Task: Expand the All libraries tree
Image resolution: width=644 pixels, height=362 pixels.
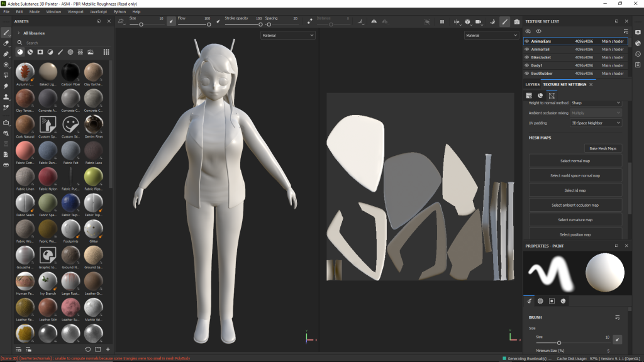Action: click(x=19, y=33)
